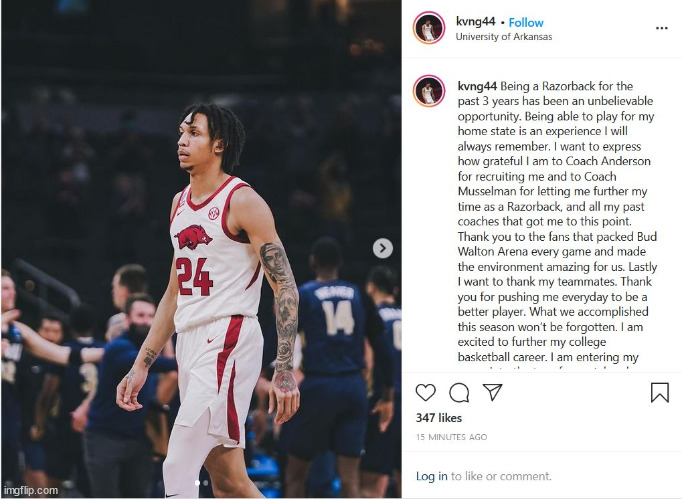This screenshot has height=499, width=682.
Task: Open comments via the speech bubble icon
Action: click(459, 392)
